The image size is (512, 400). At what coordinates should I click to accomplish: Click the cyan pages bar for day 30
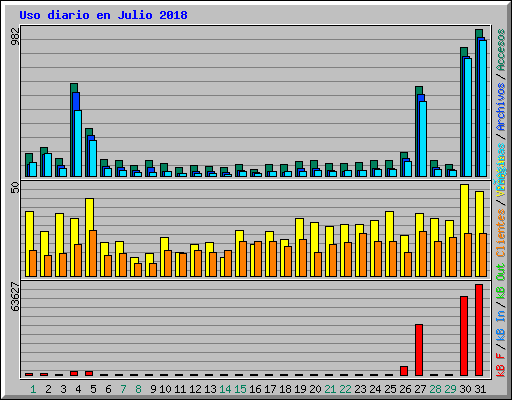[x=468, y=117]
